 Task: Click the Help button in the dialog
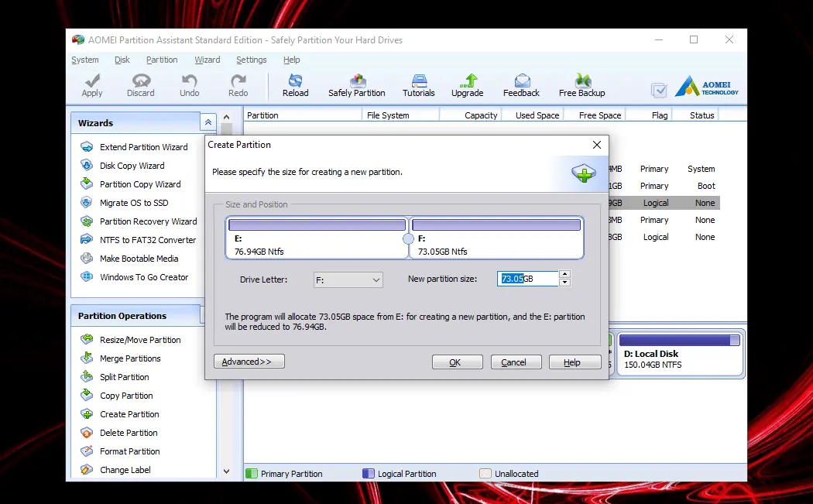click(x=575, y=362)
